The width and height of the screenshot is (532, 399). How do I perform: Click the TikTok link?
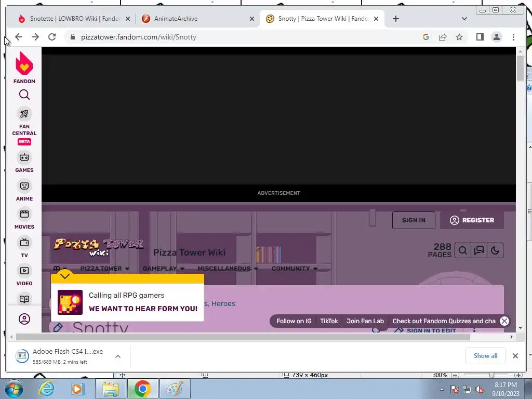pyautogui.click(x=329, y=321)
